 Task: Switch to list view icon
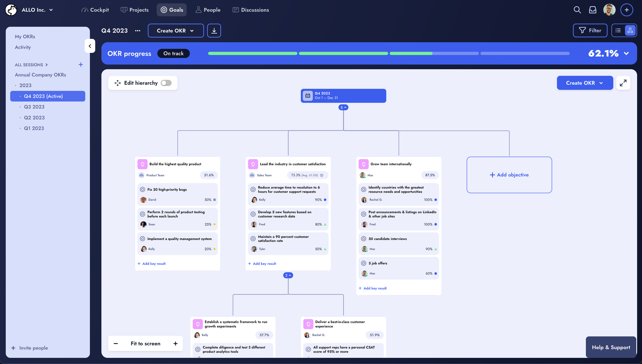point(618,30)
